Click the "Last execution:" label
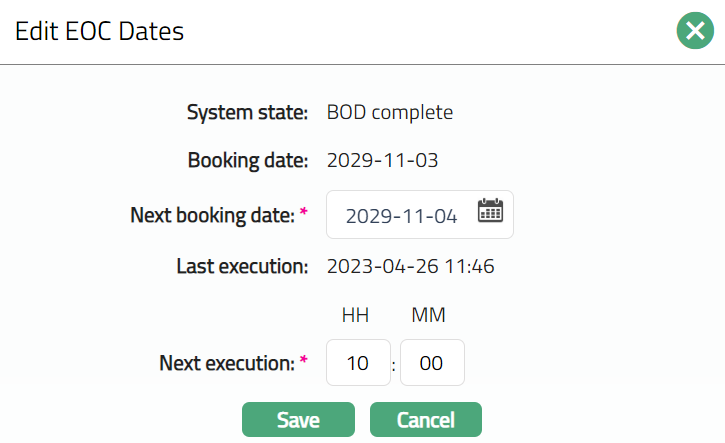The height and width of the screenshot is (443, 725). (241, 267)
